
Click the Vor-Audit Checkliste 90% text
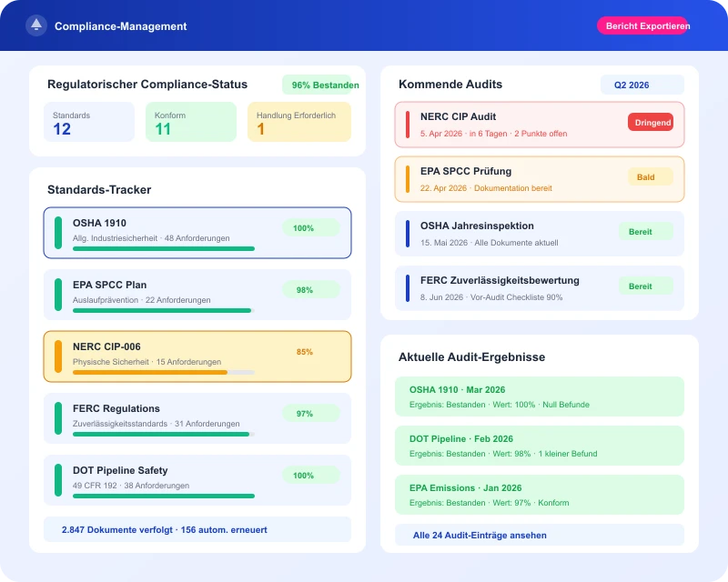[x=516, y=297]
